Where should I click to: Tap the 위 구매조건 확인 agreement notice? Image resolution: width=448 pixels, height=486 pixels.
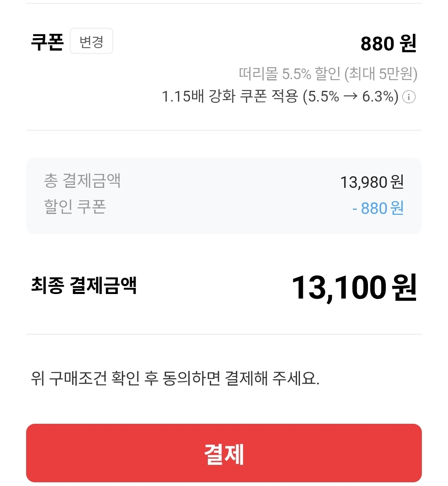175,378
